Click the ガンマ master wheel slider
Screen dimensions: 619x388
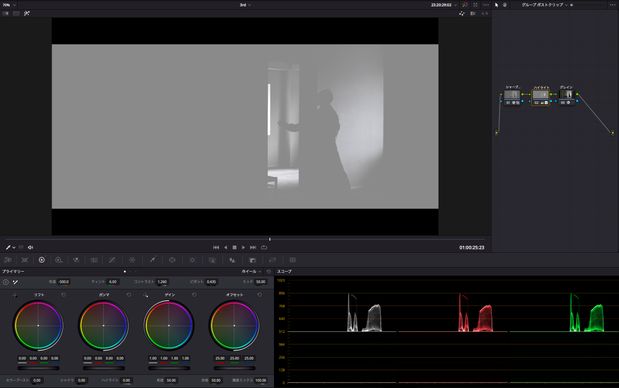pyautogui.click(x=103, y=368)
